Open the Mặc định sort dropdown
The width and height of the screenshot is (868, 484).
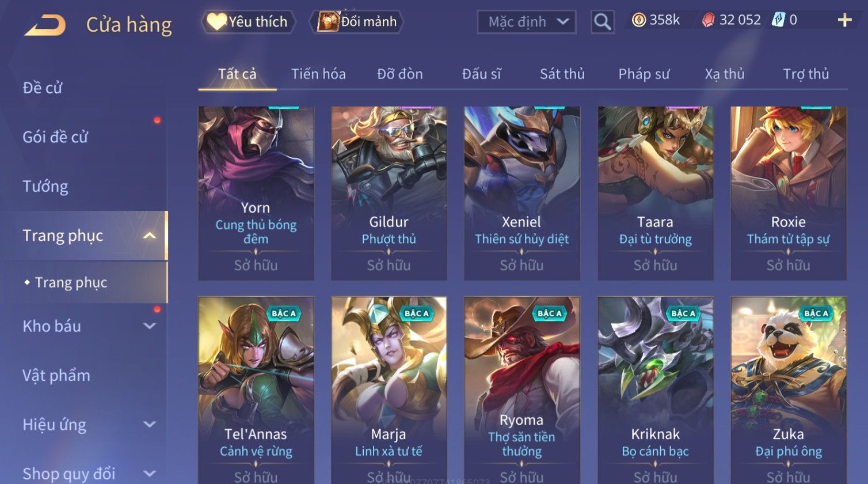tap(527, 22)
